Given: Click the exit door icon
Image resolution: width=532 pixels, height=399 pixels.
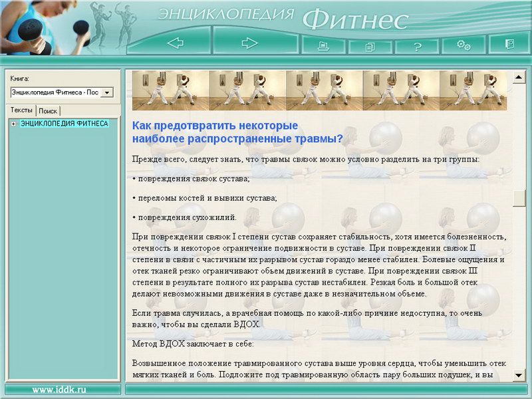Looking at the screenshot, I should pyautogui.click(x=509, y=44).
